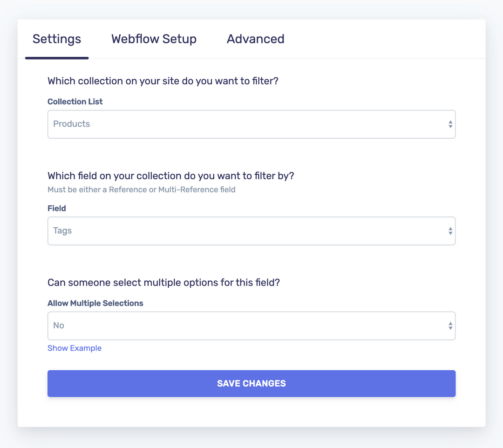This screenshot has width=503, height=448.
Task: Open the Field dropdown showing Tags
Action: [251, 231]
